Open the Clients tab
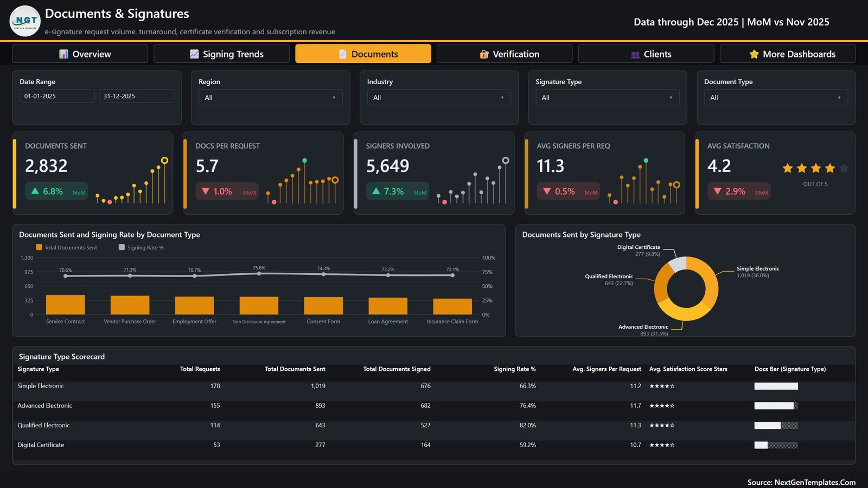868x488 pixels. coord(646,54)
